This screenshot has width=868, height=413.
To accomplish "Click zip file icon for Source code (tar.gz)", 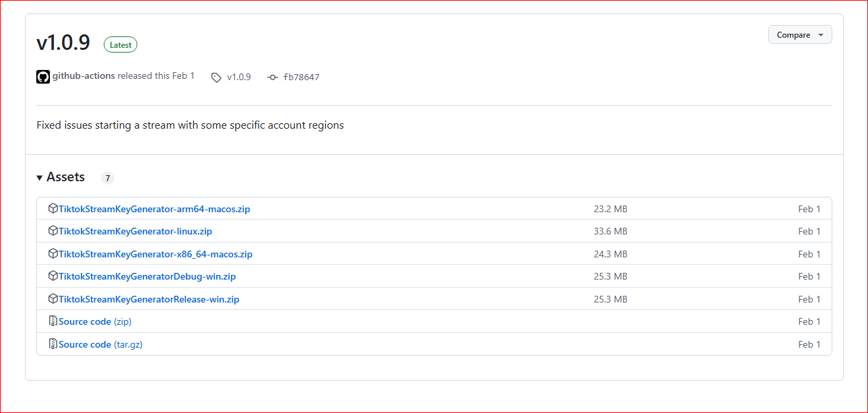I will [53, 344].
